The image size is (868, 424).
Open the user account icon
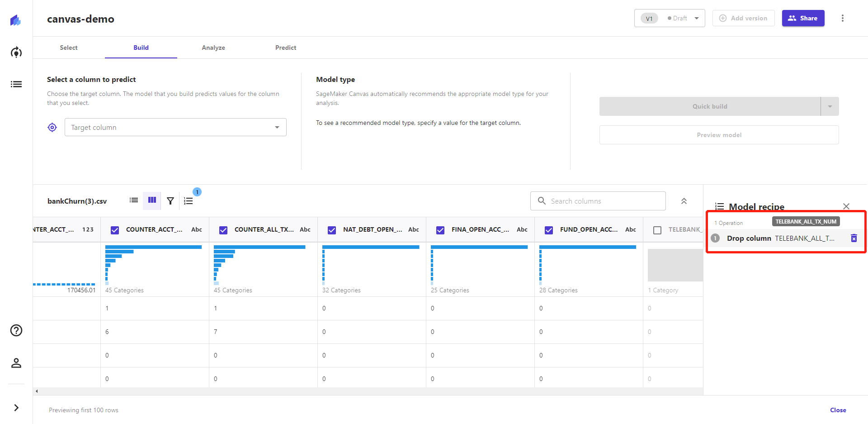click(x=16, y=363)
